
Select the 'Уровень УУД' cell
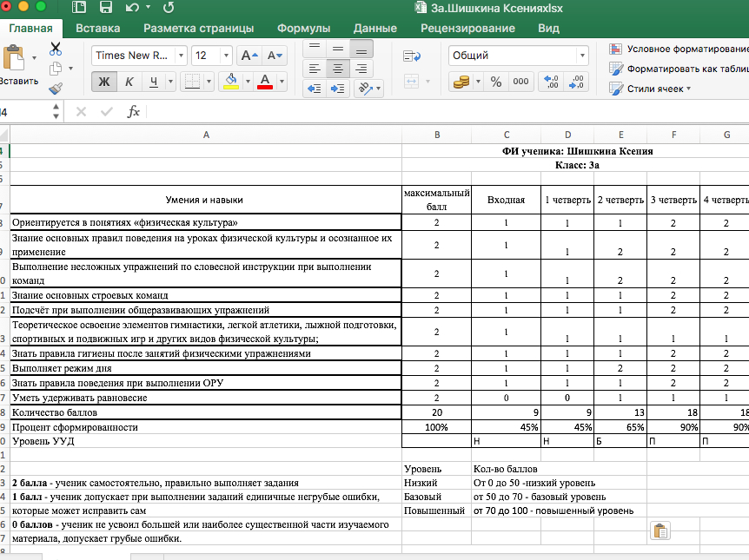click(206, 441)
